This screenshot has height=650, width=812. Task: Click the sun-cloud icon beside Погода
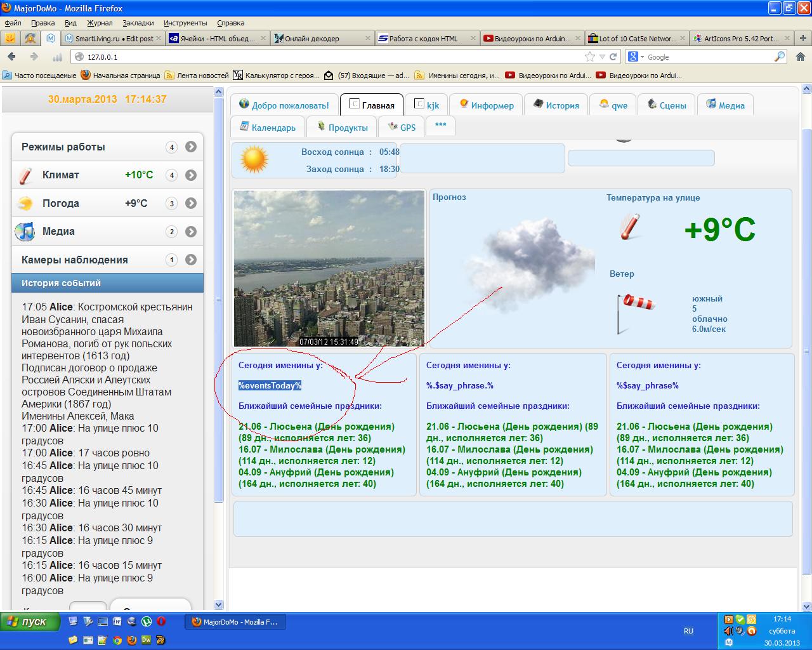click(26, 204)
